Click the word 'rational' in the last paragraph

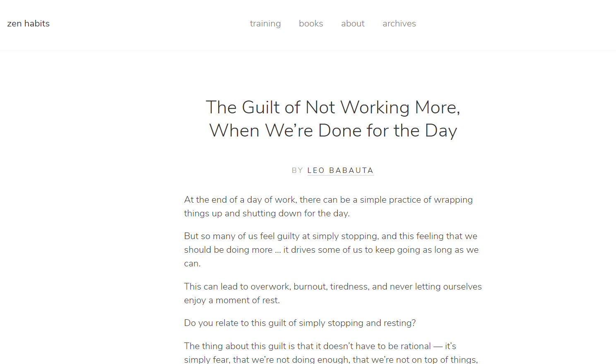(x=416, y=346)
